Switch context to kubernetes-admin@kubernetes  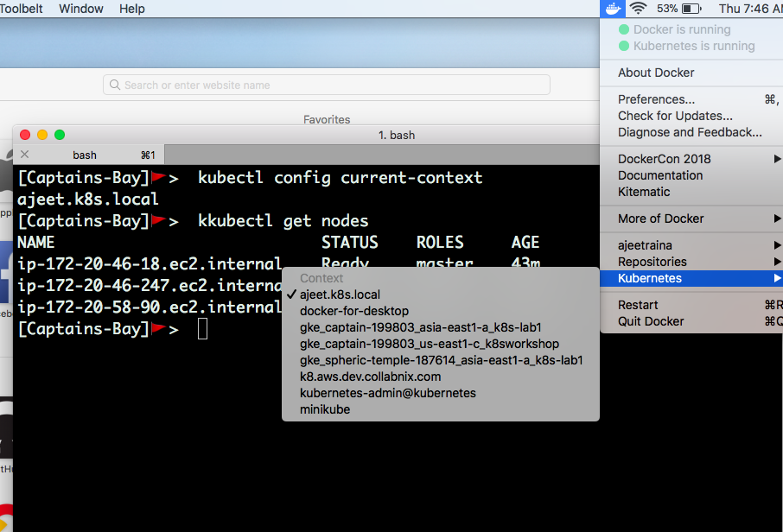pos(441,393)
